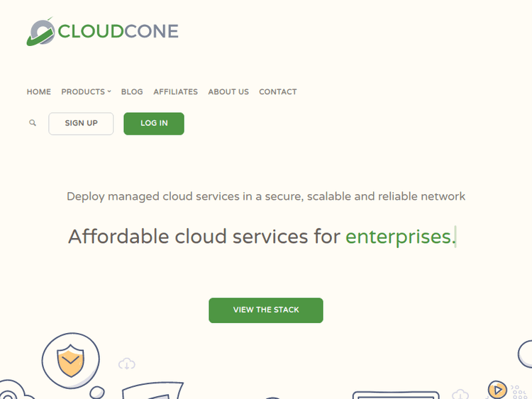Click the green Log In button
The width and height of the screenshot is (532, 399).
tap(154, 124)
